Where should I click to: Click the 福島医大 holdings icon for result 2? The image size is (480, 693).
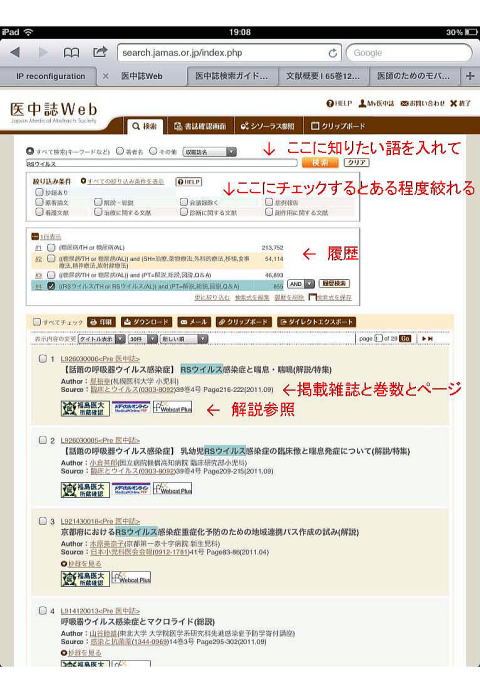pos(85,490)
